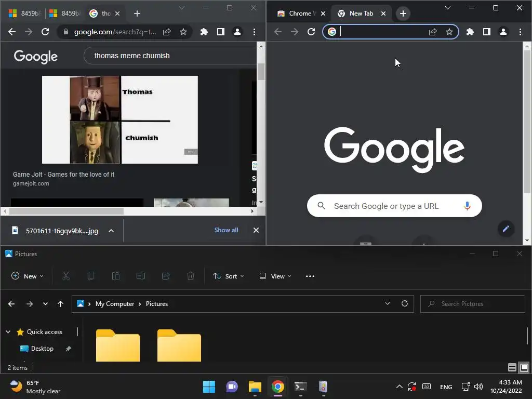Screen dimensions: 532x399
Task: Start voice search with the microphone icon
Action: point(467,206)
